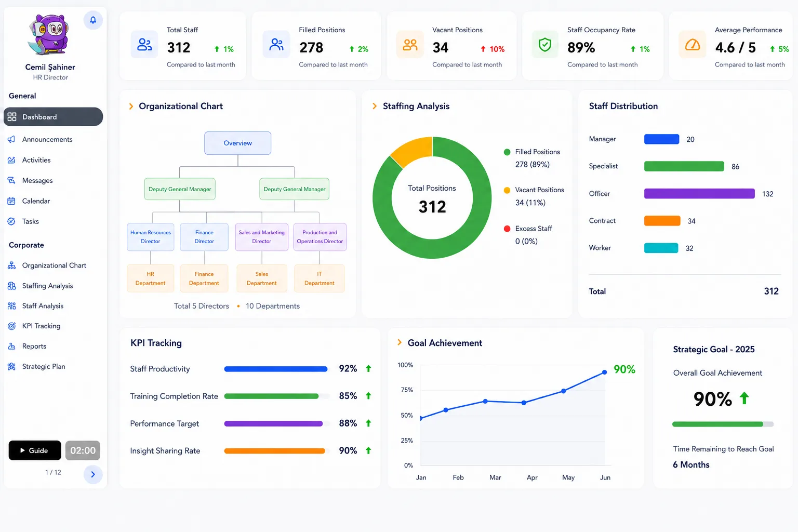Image resolution: width=798 pixels, height=532 pixels.
Task: Select the Sales Department box
Action: (x=262, y=278)
